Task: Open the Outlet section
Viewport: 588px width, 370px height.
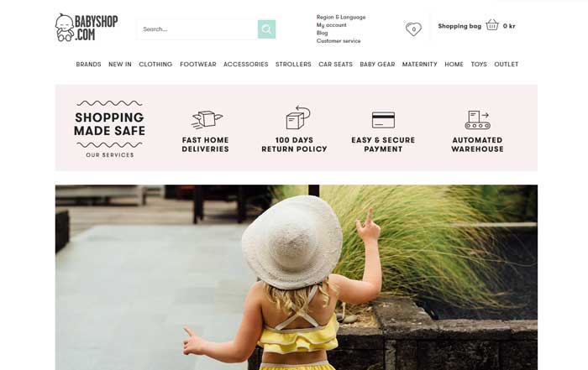Action: click(x=507, y=65)
